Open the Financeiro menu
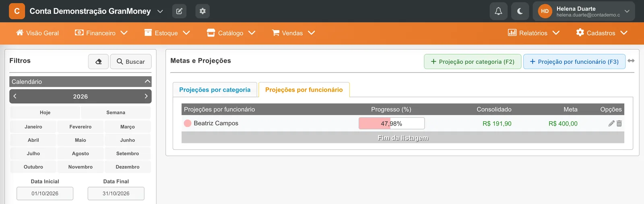 pos(101,33)
